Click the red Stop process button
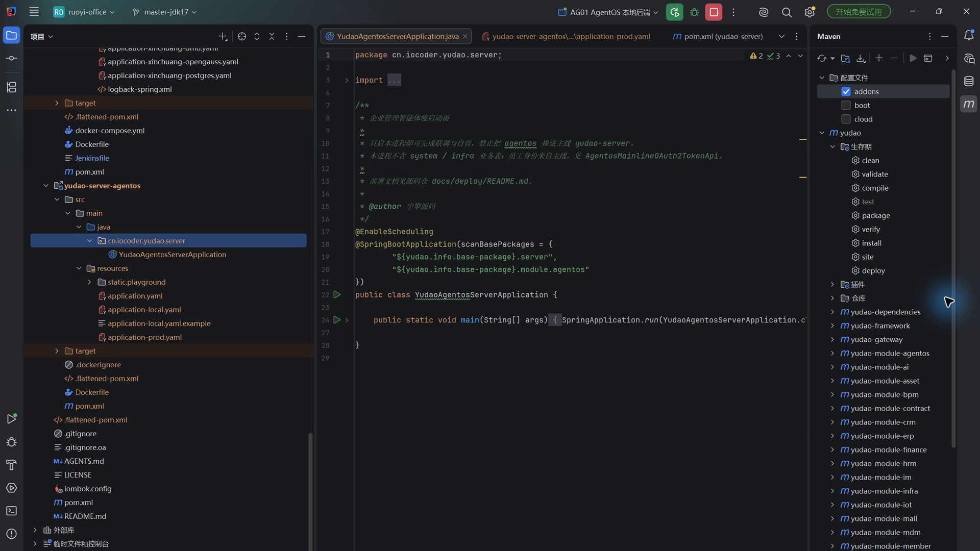 (714, 12)
